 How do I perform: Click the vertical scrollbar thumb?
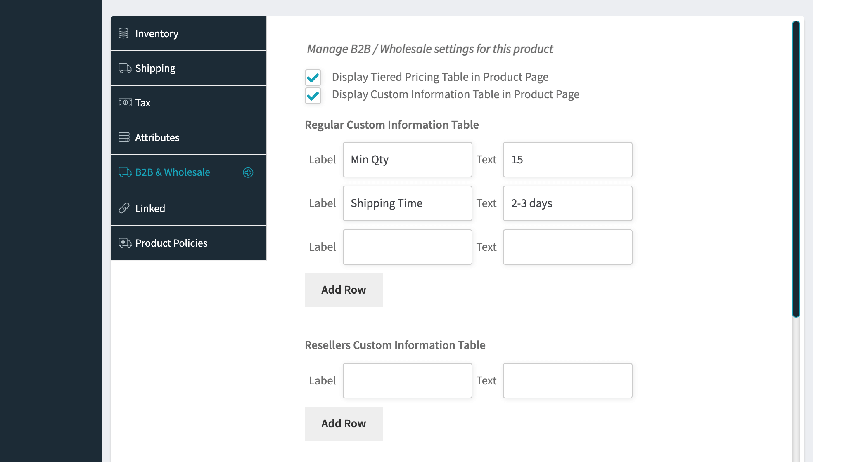pos(796,169)
